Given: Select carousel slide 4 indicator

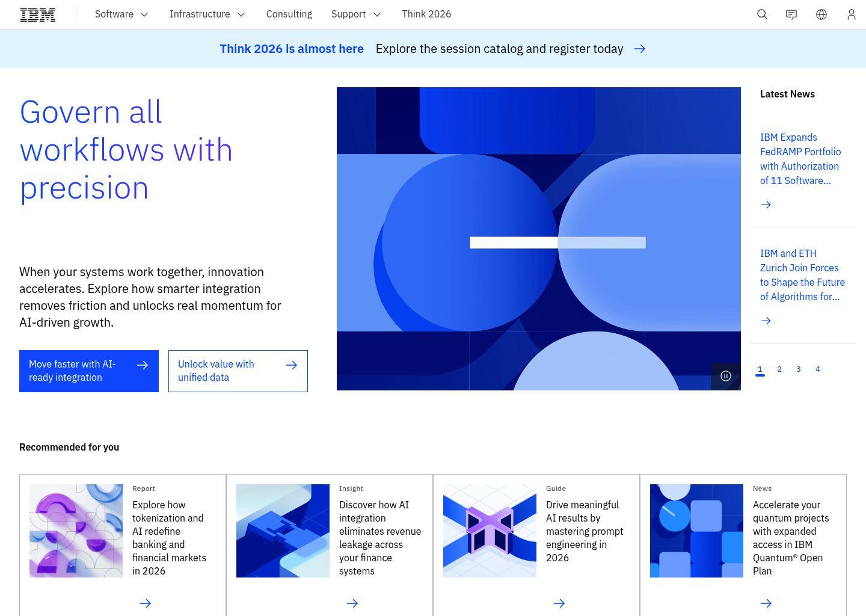Looking at the screenshot, I should 817,369.
